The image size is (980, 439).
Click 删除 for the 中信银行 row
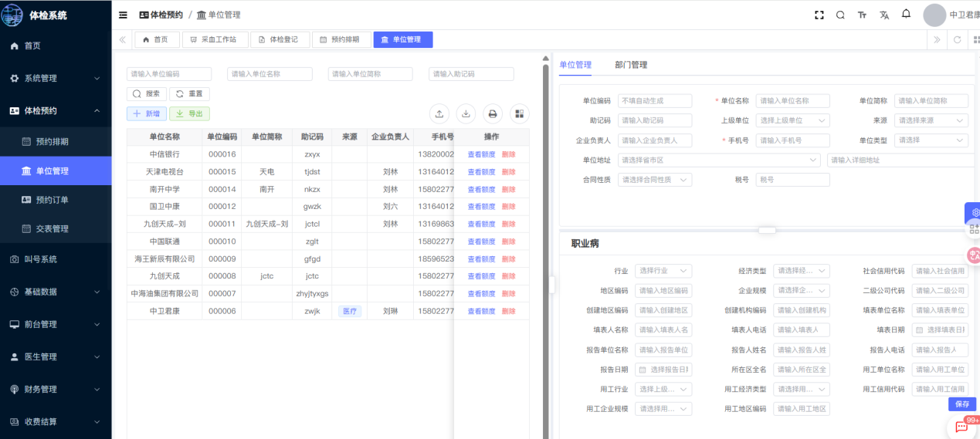pyautogui.click(x=508, y=154)
